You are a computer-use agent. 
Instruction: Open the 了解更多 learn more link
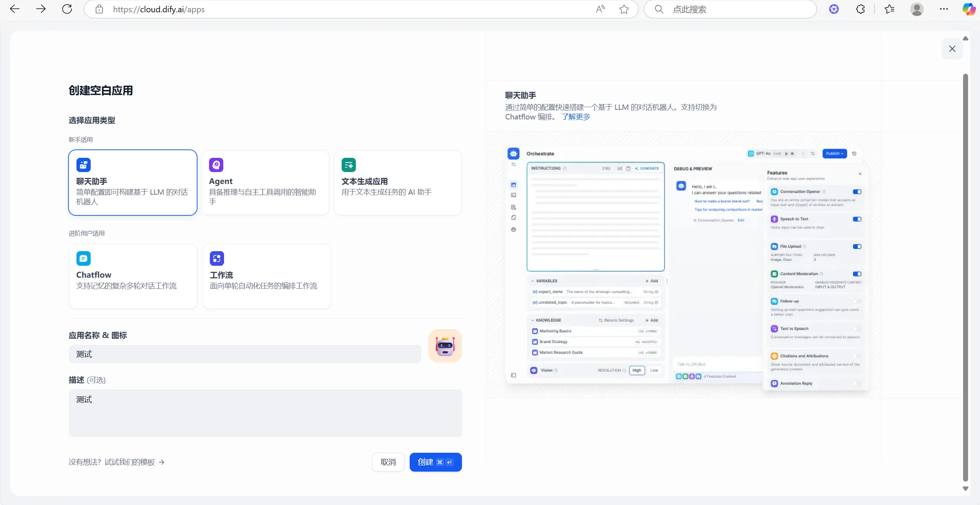575,117
